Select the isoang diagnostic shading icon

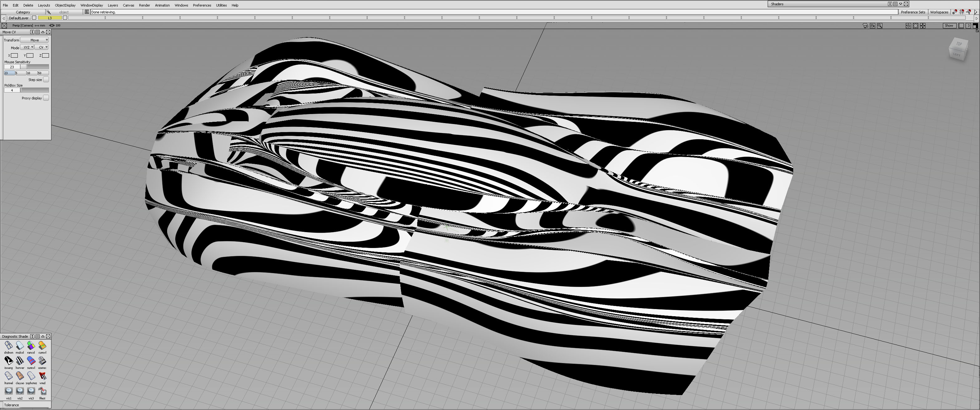pyautogui.click(x=8, y=360)
